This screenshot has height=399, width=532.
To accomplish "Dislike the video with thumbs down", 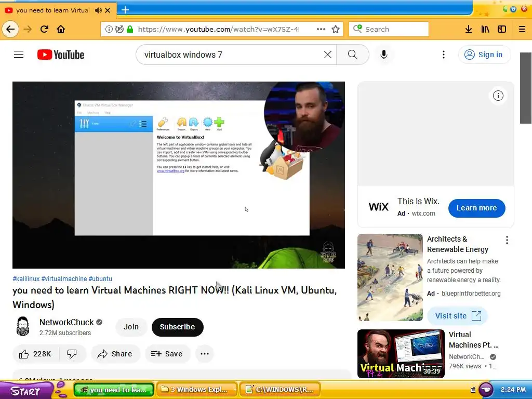I will pos(72,354).
